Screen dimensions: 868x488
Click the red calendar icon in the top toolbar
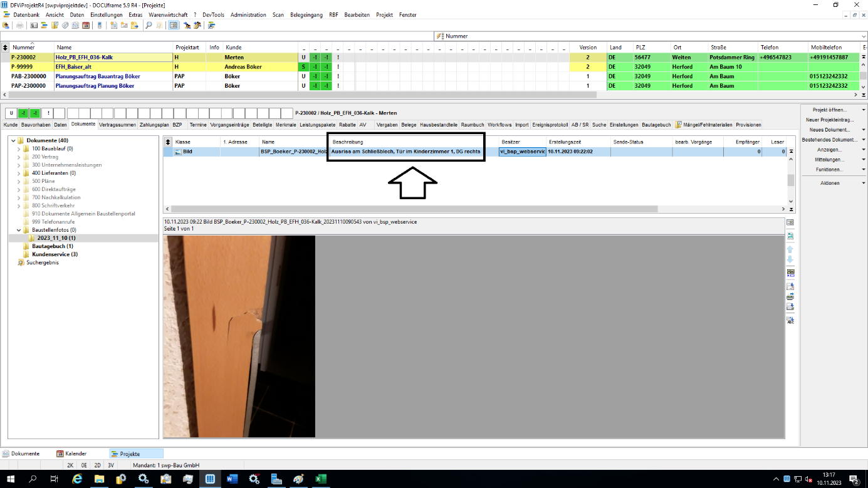tap(86, 25)
